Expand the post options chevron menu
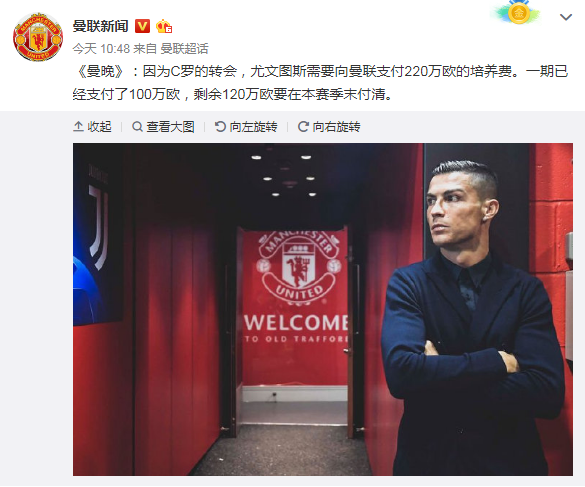This screenshot has height=487, width=585. (566, 17)
